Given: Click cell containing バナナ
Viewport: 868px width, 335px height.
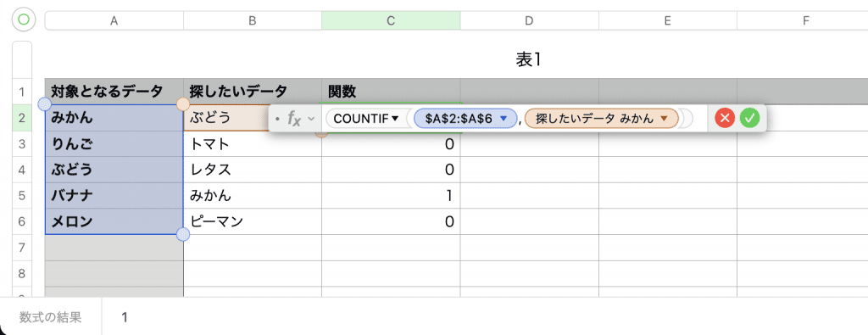Looking at the screenshot, I should pyautogui.click(x=114, y=195).
